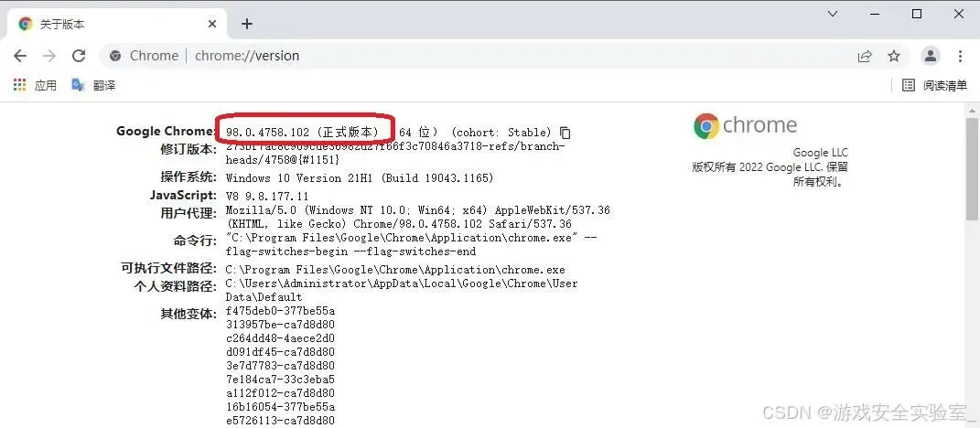Click the 命令行 label
Image resolution: width=980 pixels, height=428 pixels.
[195, 241]
